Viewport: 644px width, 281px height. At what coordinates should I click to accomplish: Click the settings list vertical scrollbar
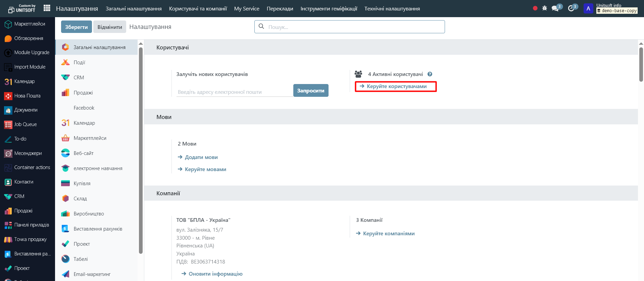pyautogui.click(x=141, y=151)
